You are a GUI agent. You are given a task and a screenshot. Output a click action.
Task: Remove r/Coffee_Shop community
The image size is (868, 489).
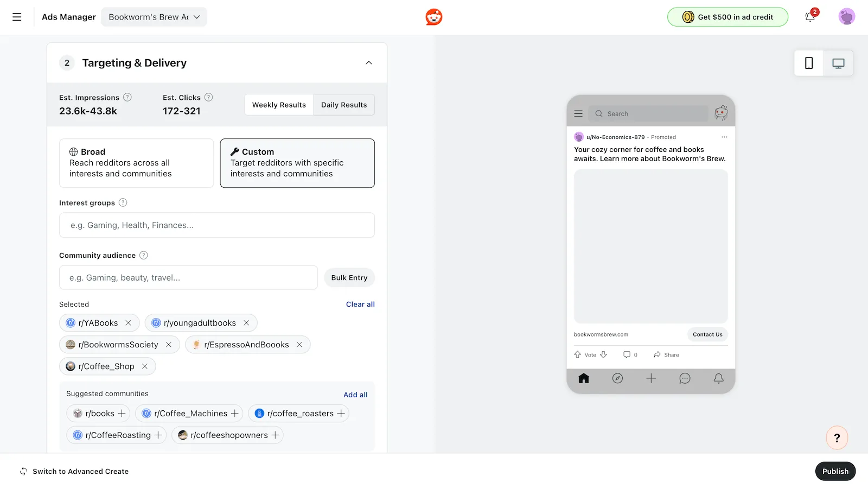tap(145, 366)
